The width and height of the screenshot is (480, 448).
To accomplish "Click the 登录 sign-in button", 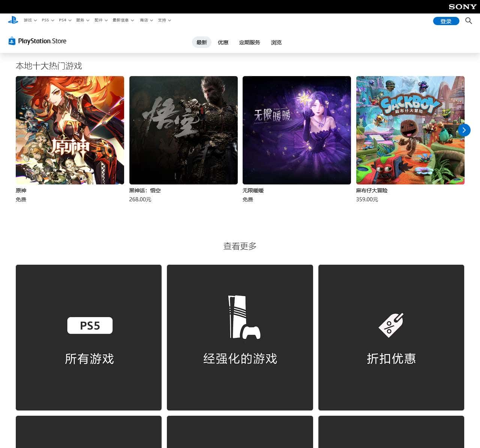I will pyautogui.click(x=446, y=21).
